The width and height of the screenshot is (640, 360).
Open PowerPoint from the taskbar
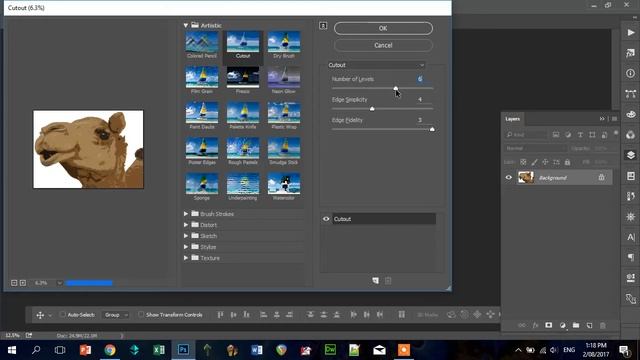click(x=85, y=350)
